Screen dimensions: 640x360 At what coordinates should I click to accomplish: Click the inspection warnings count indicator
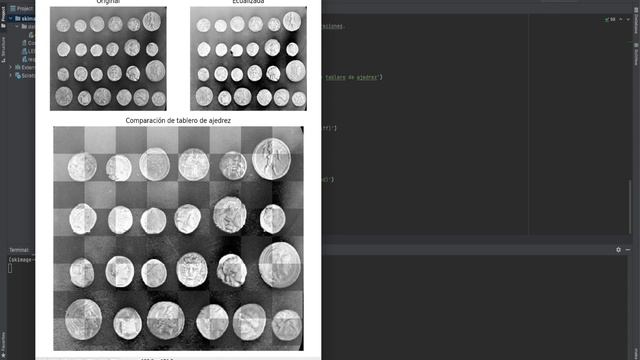[x=610, y=19]
